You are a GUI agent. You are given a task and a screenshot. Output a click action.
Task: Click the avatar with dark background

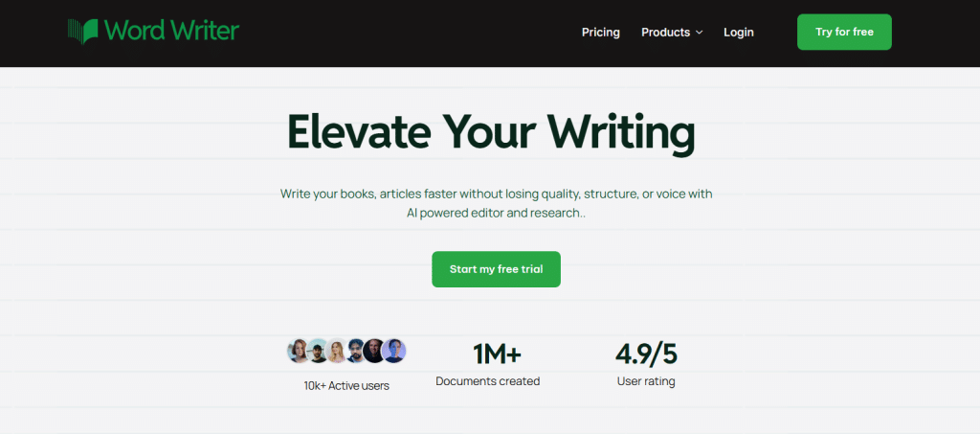[x=374, y=351]
